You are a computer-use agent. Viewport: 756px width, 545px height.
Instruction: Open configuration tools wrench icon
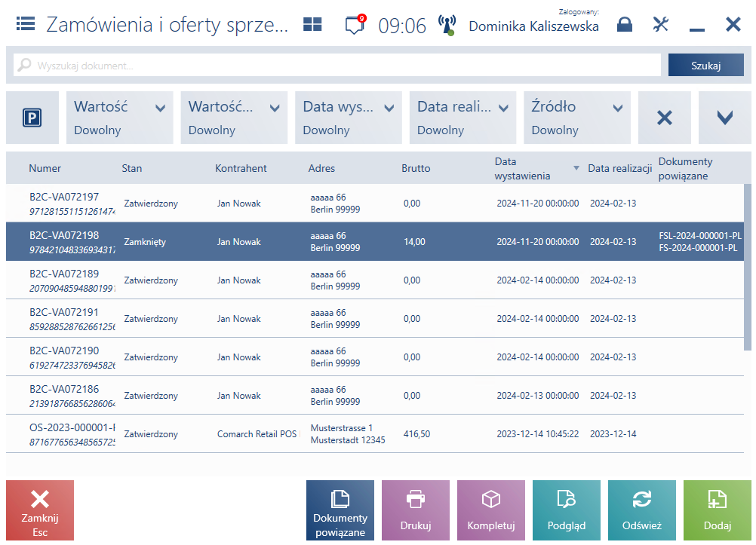tap(660, 24)
